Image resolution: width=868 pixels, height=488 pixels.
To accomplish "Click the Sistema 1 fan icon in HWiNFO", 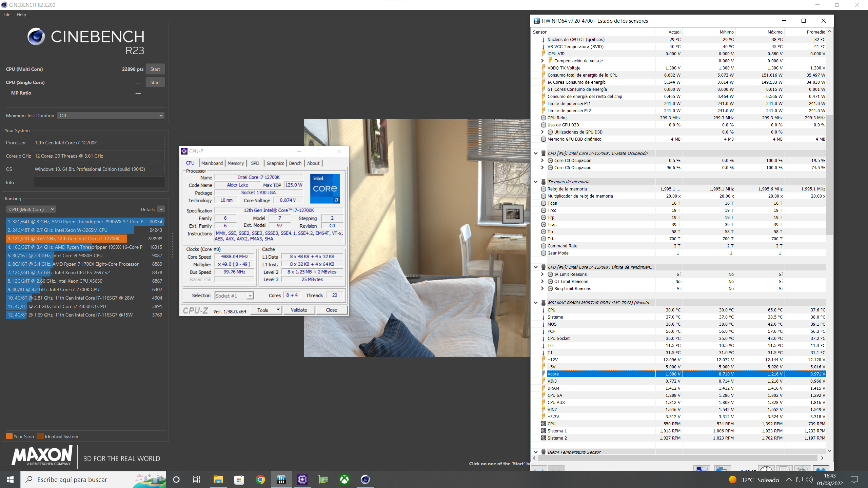I will [544, 431].
